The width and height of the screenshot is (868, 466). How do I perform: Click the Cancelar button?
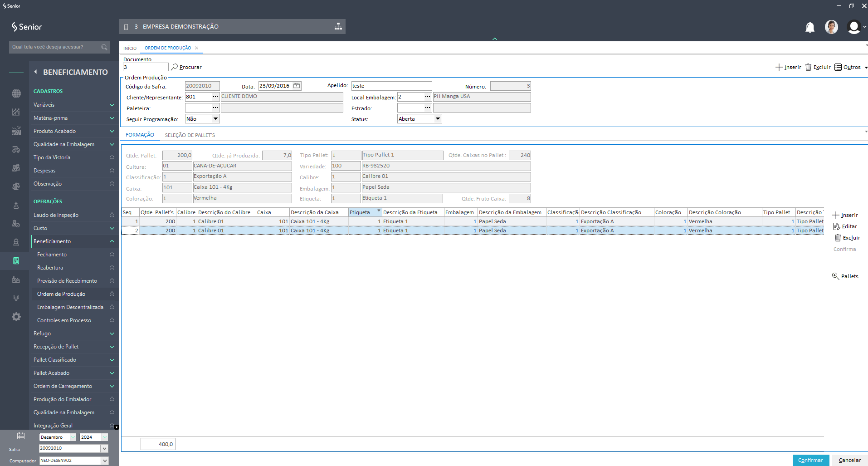tap(849, 460)
